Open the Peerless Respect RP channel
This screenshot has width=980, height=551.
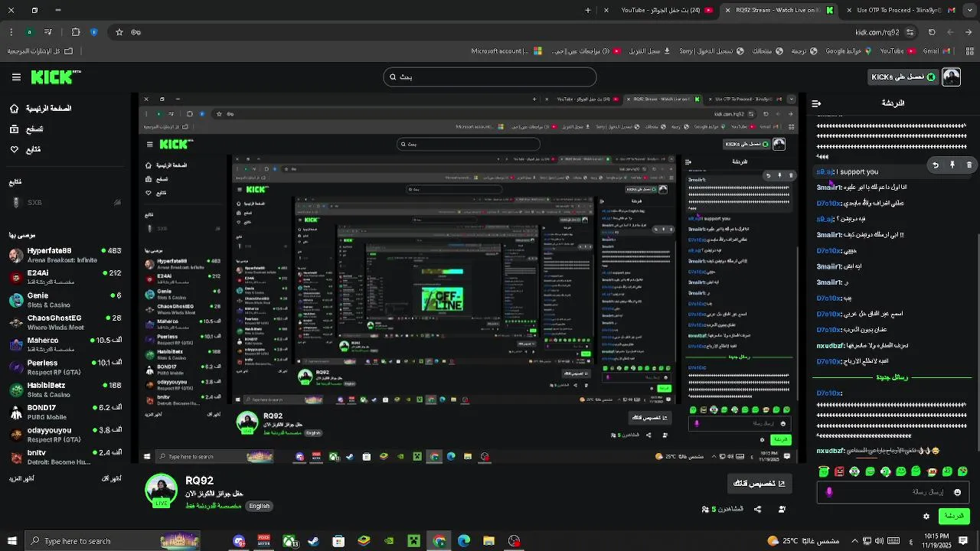[65, 367]
